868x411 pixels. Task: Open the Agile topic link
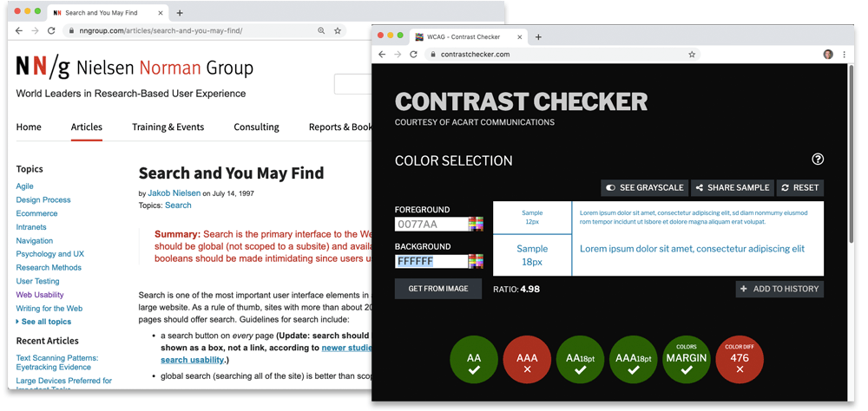coord(24,186)
